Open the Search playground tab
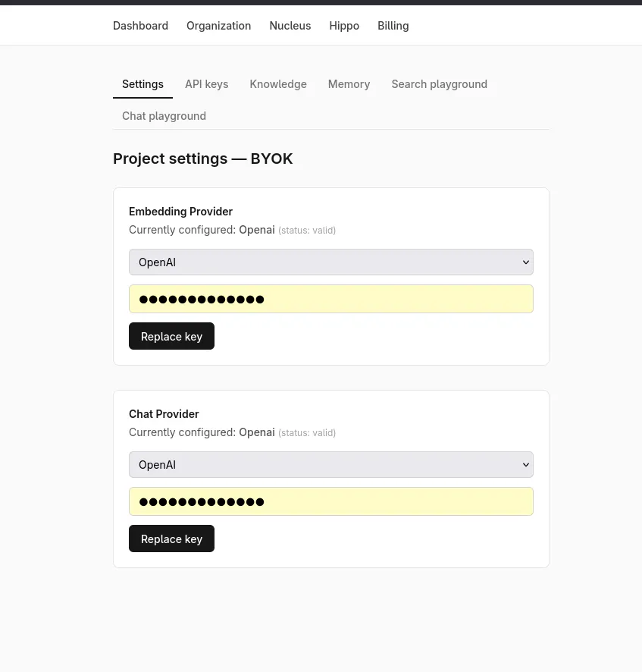The height and width of the screenshot is (672, 642). click(x=439, y=84)
